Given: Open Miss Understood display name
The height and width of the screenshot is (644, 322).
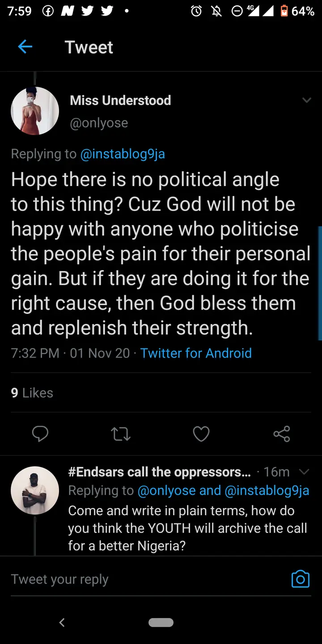Looking at the screenshot, I should tap(120, 100).
